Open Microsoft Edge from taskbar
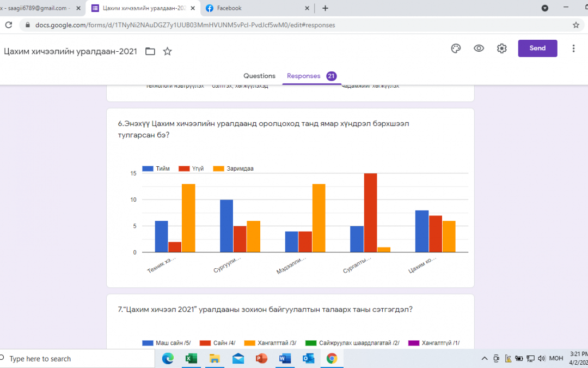Viewport: 588px width, 368px height. pos(168,359)
